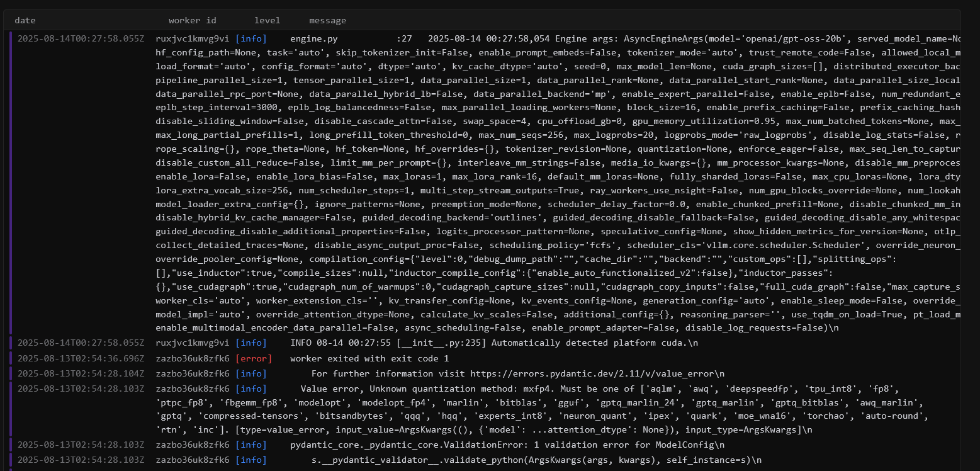Screen dimensions: 980x471
Task: Select timestamp 2025-08-13T02:54:36.696Z
Action: coord(81,358)
